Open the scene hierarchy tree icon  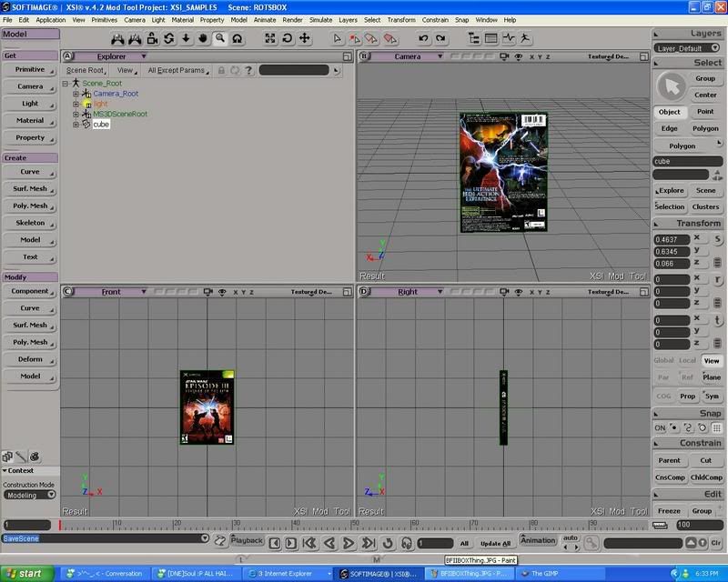pos(473,38)
